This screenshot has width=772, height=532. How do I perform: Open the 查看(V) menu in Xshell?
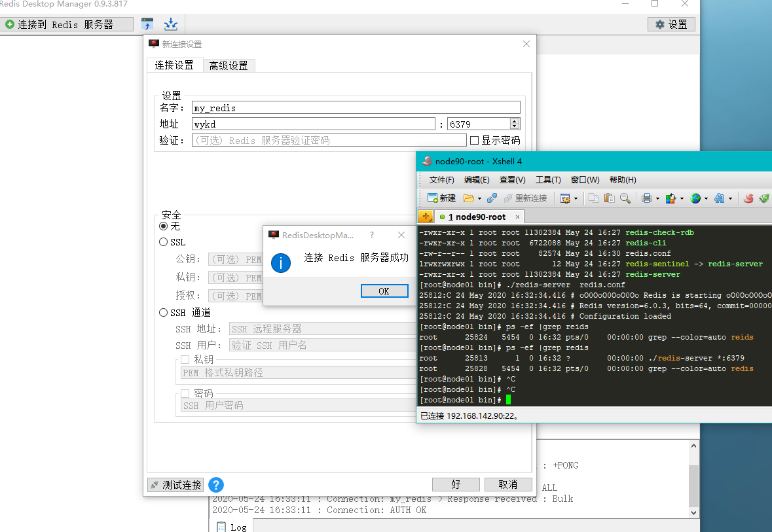pos(513,180)
